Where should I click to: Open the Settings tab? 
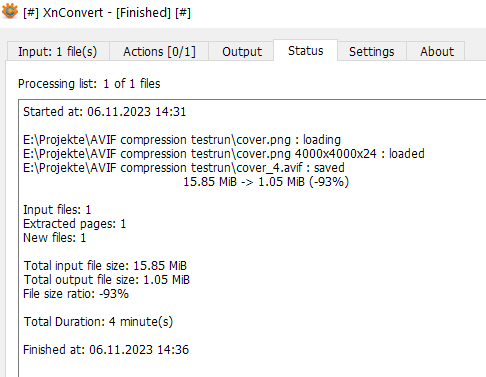tap(372, 51)
